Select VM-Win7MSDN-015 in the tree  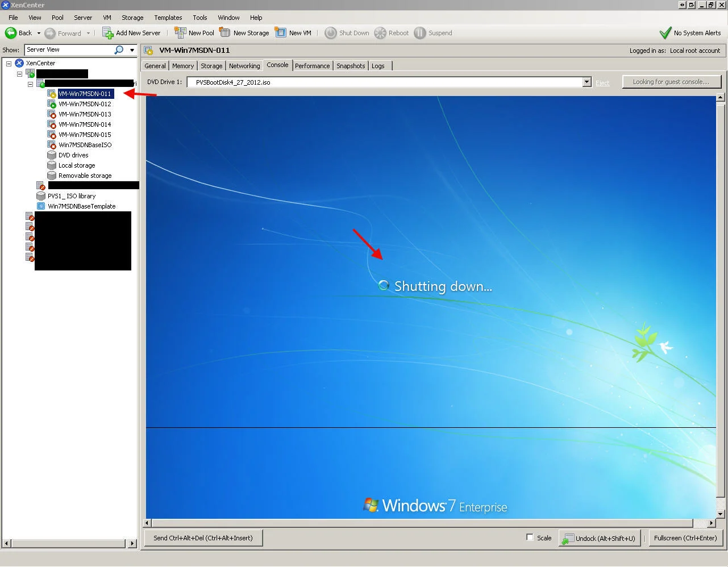tap(85, 135)
